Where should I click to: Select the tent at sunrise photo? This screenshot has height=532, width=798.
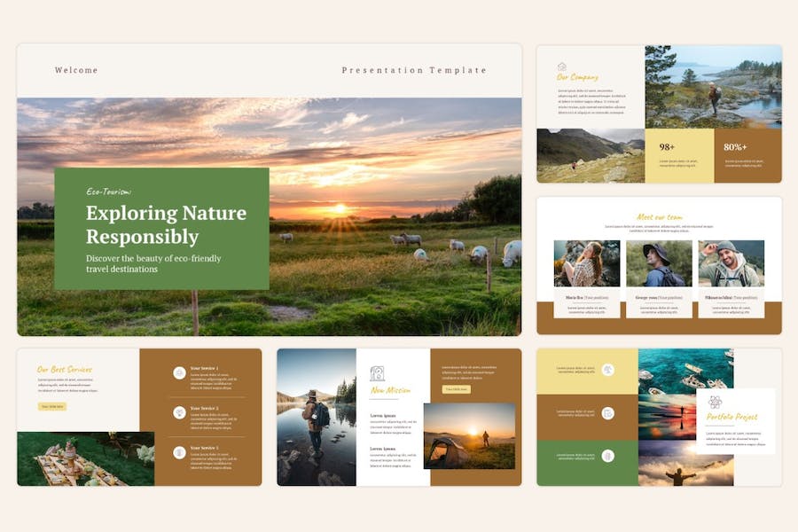[469, 435]
